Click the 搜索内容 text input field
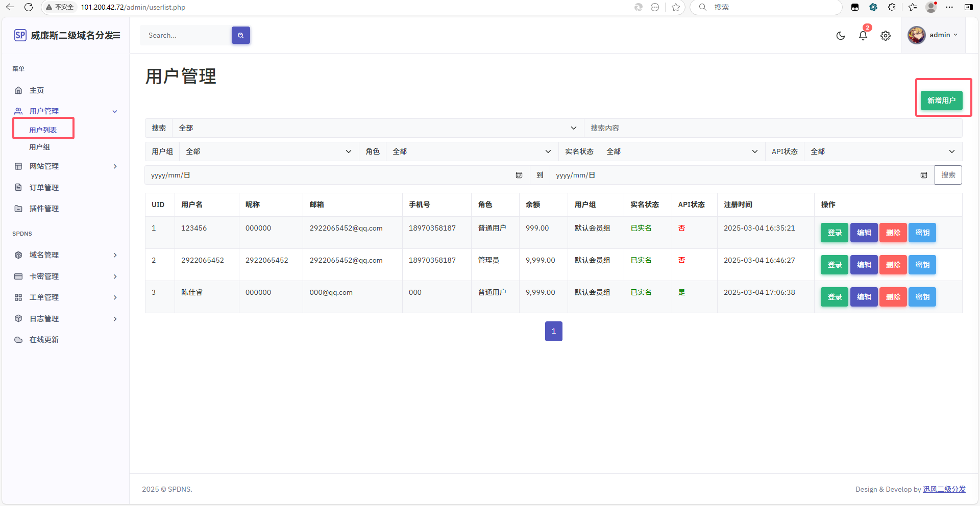 (x=773, y=128)
